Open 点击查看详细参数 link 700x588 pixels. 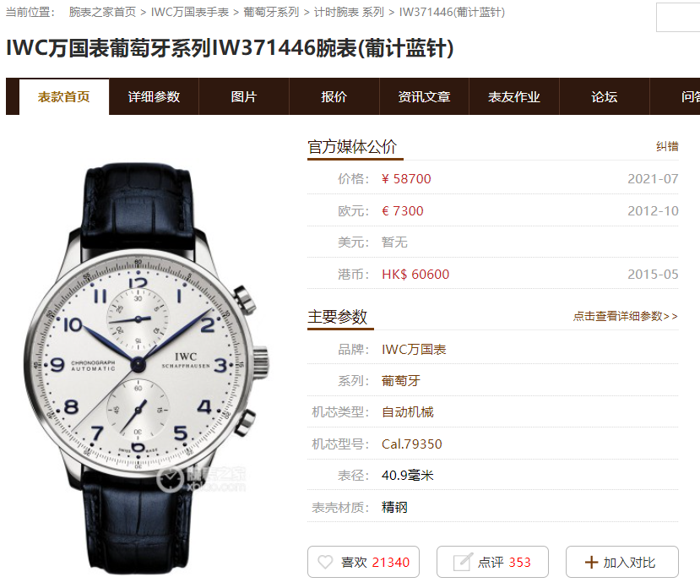[626, 316]
